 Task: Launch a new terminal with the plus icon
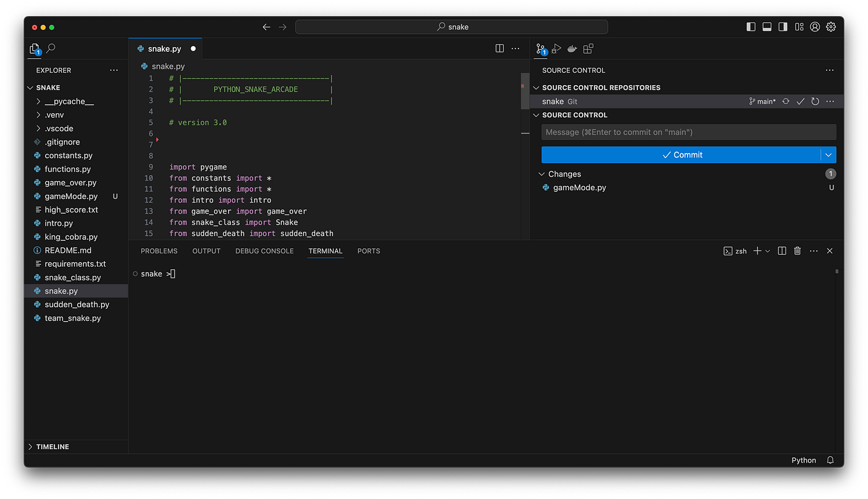758,250
